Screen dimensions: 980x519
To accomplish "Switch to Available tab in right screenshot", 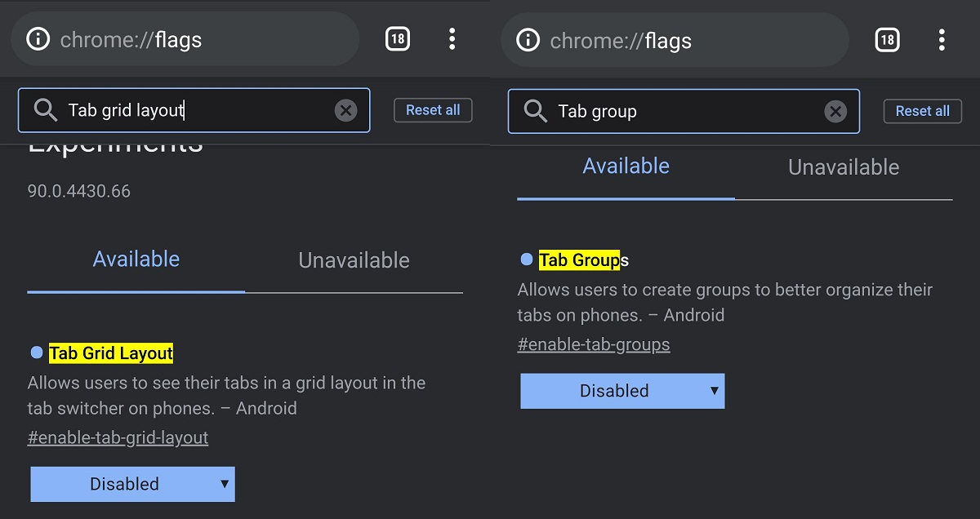I will 626,166.
